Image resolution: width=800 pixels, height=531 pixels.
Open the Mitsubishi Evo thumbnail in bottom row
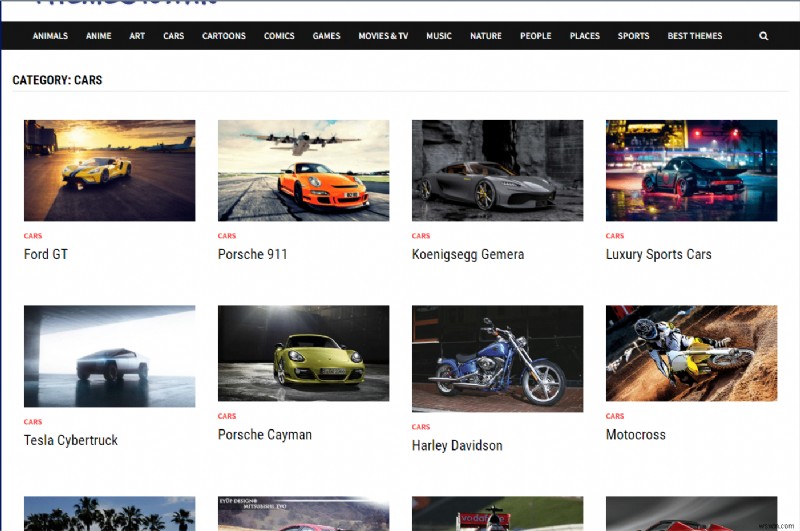[304, 514]
